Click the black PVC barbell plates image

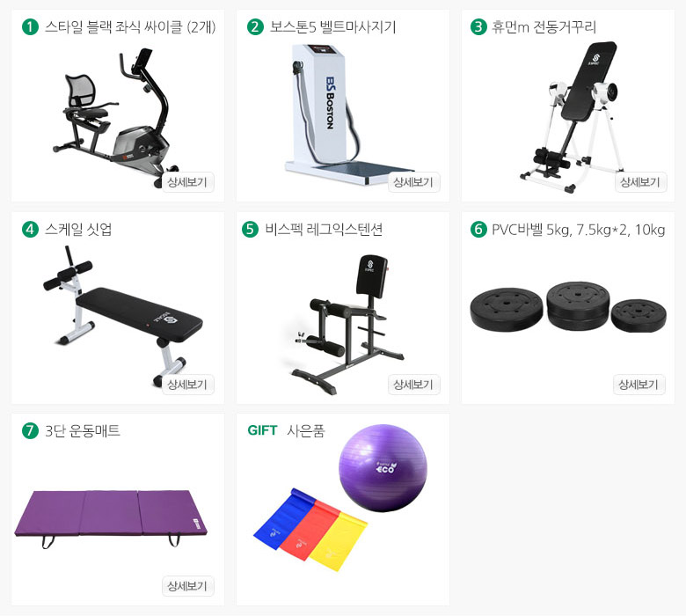tap(568, 306)
